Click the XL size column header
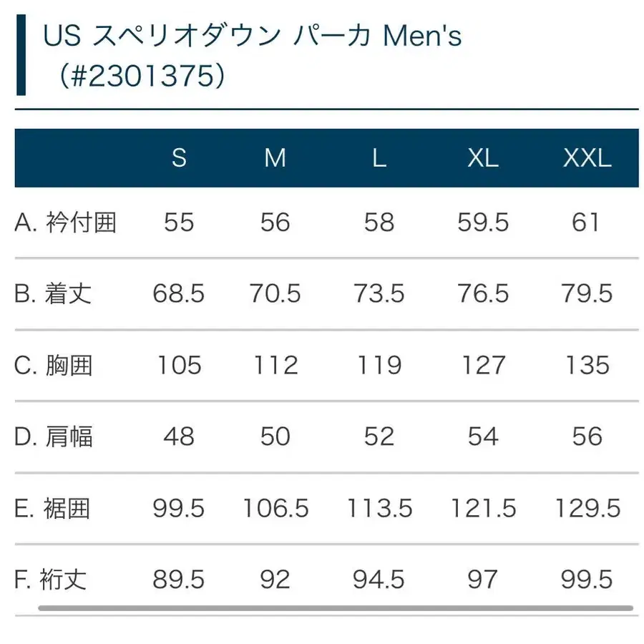 pyautogui.click(x=483, y=157)
